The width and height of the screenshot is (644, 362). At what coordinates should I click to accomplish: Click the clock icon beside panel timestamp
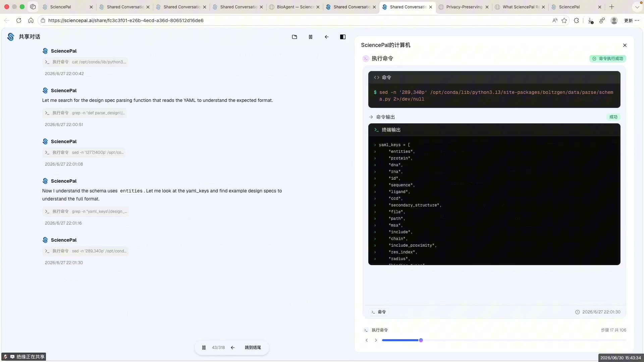[x=578, y=312]
